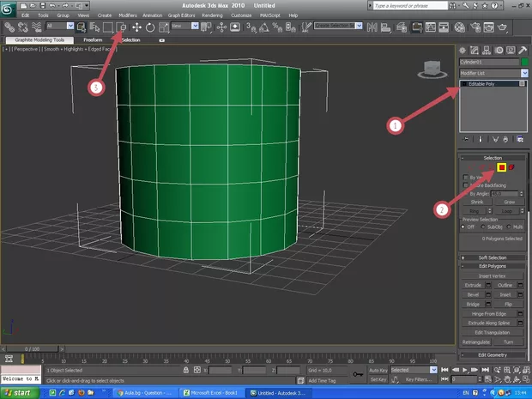Click the Extrude button
Screen dimensions: 532x399
click(474, 285)
